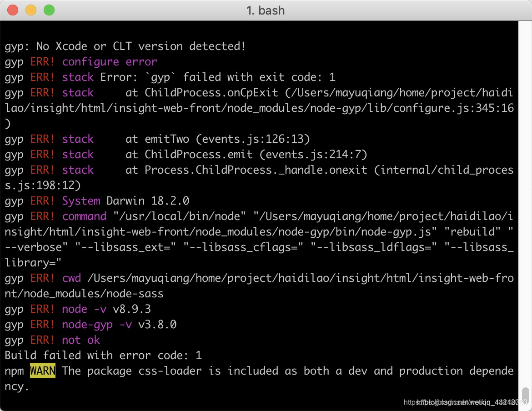Click the window title 1. bash
This screenshot has width=532, height=411.
coord(266,10)
